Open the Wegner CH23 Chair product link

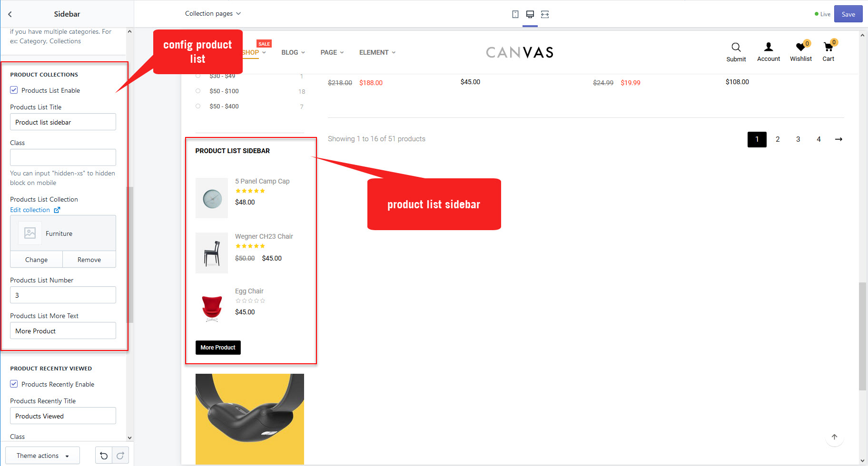(x=264, y=236)
